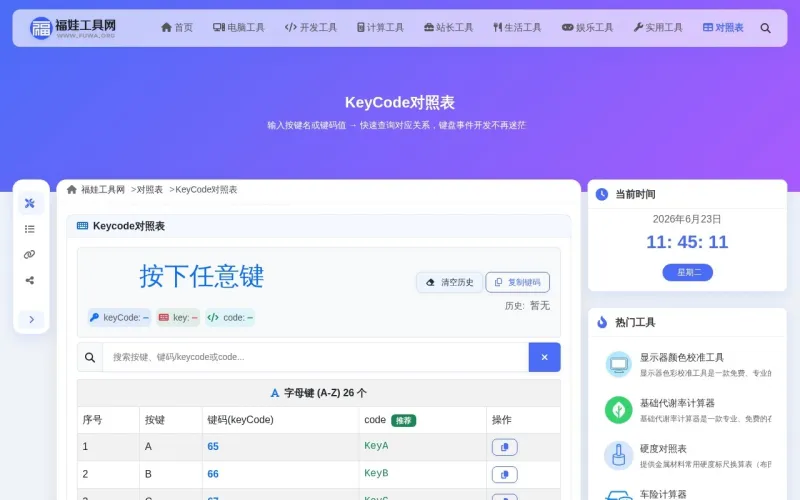
Task: Click the 清空历史 button
Action: [x=449, y=282]
